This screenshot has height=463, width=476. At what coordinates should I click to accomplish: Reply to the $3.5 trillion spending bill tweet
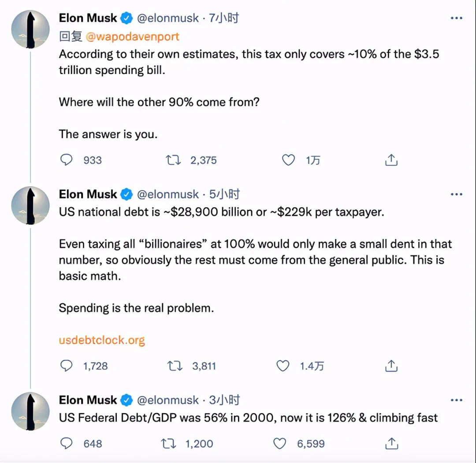(66, 160)
